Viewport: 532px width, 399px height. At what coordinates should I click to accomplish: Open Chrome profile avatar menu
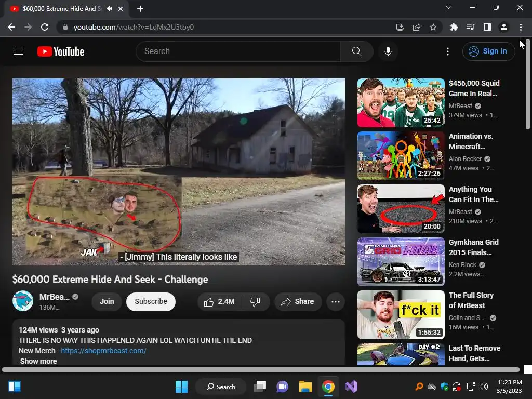tap(504, 27)
